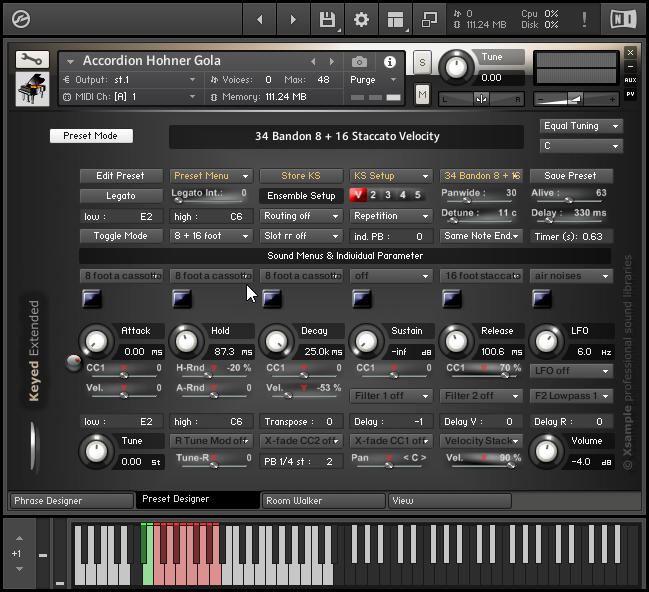The width and height of the screenshot is (649, 592).
Task: Open Phrase Designer tab
Action: tap(71, 501)
